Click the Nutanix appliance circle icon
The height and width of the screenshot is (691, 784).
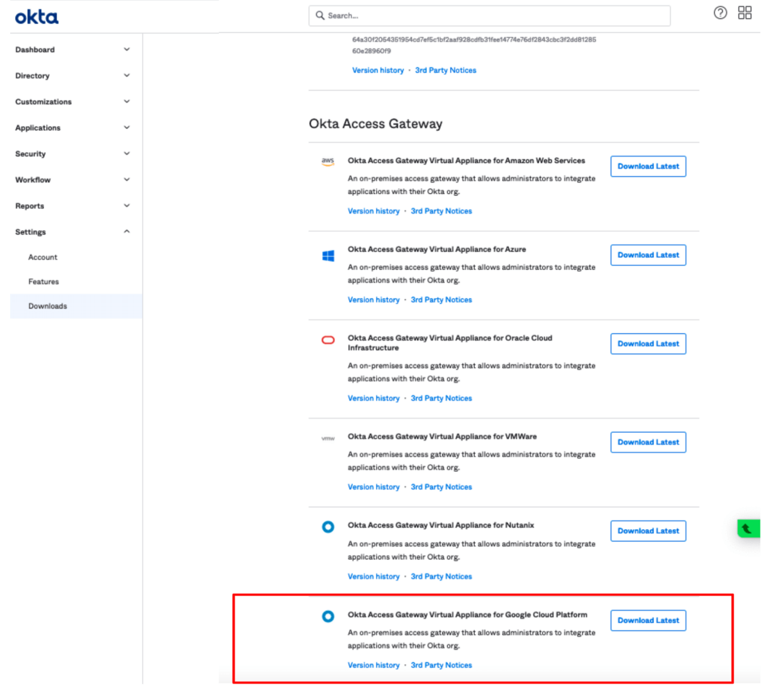click(328, 527)
